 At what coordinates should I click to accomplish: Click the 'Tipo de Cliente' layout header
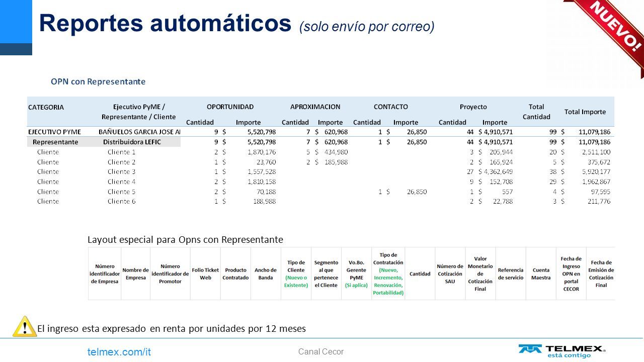tap(296, 274)
